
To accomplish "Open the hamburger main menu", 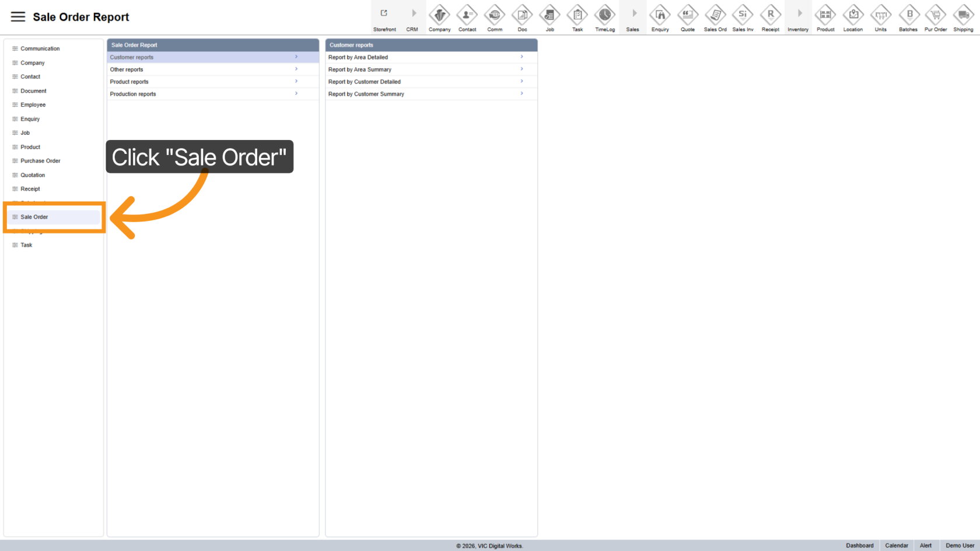I will (x=18, y=17).
